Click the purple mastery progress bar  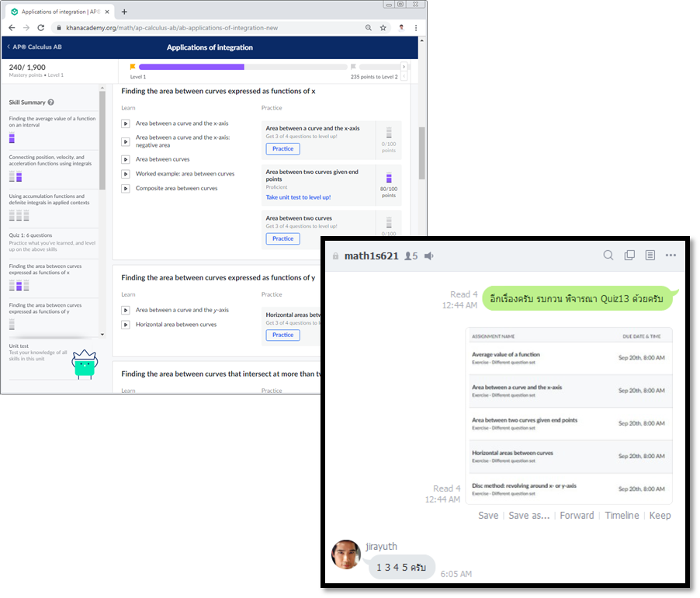click(x=191, y=67)
